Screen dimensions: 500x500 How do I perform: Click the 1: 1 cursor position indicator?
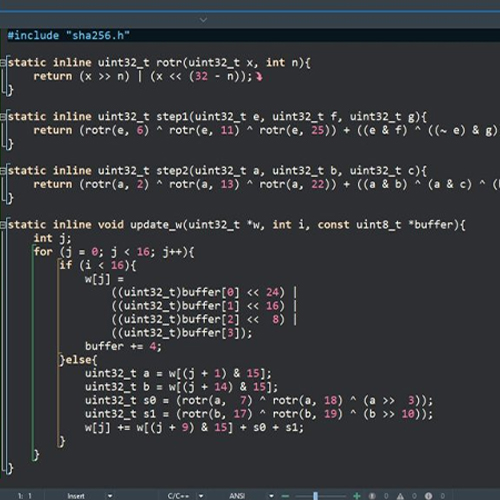[25, 496]
